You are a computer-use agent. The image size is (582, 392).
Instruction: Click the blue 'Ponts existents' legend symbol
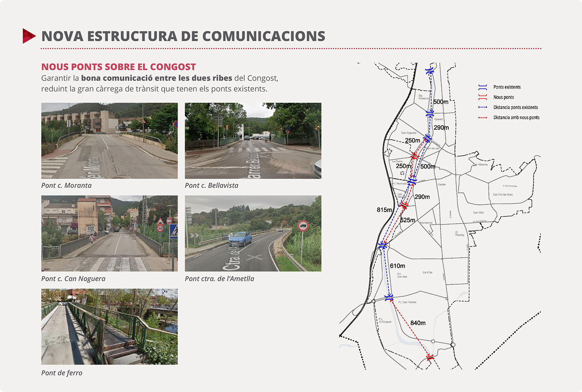click(482, 87)
